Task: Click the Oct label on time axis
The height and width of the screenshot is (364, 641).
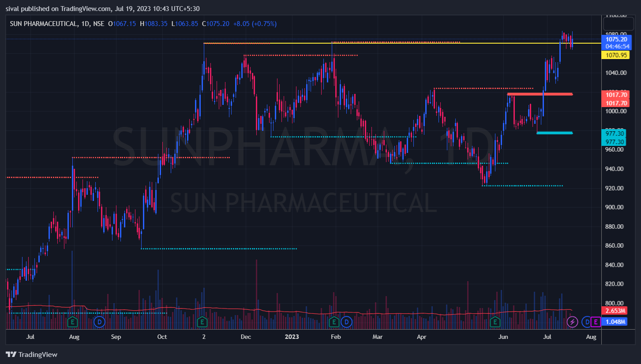Action: pyautogui.click(x=162, y=337)
